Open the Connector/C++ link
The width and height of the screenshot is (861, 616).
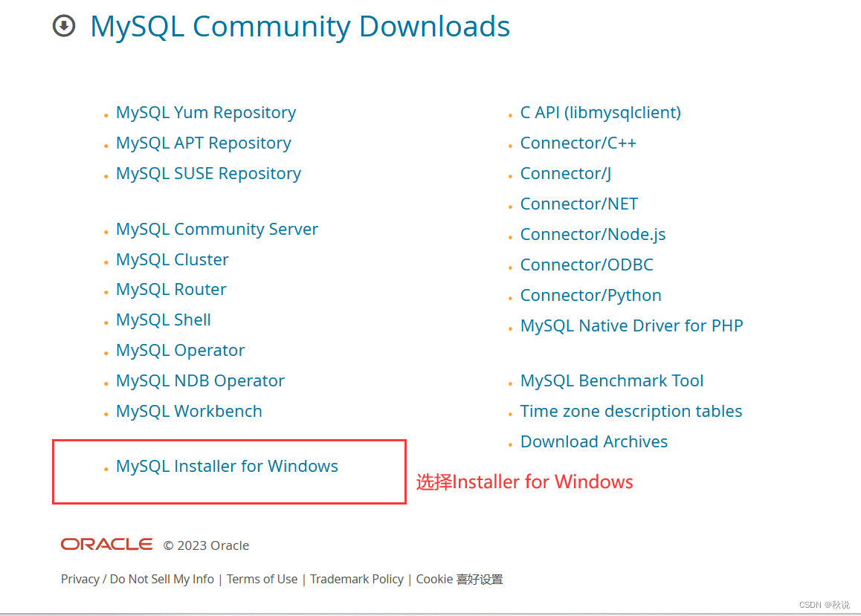click(578, 143)
